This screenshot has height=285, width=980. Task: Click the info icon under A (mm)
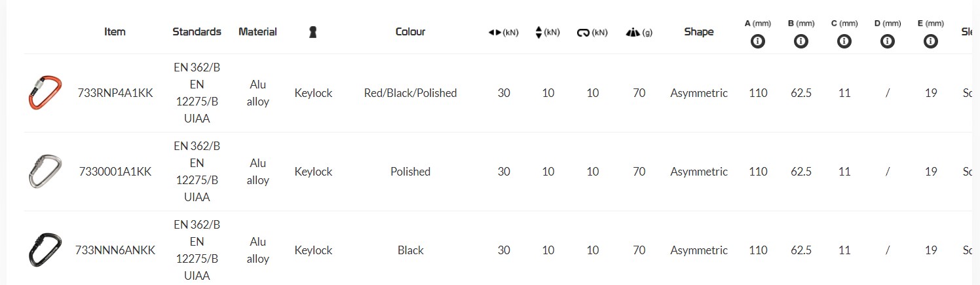(x=758, y=41)
